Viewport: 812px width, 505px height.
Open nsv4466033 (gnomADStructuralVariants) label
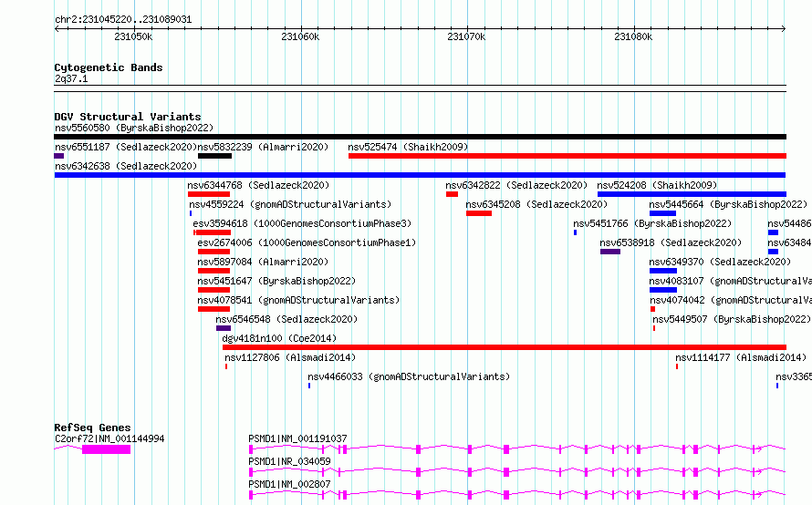(x=409, y=376)
